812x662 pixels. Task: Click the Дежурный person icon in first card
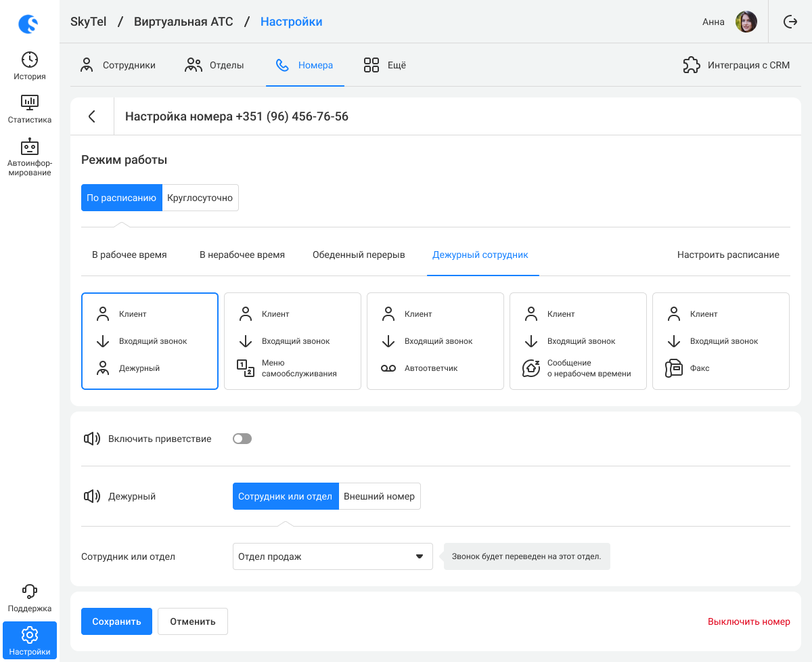103,368
